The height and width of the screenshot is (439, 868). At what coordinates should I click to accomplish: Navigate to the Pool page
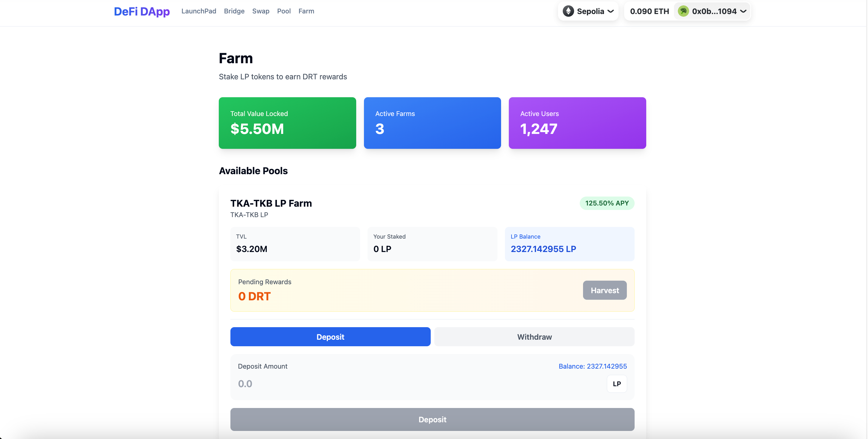pos(284,11)
